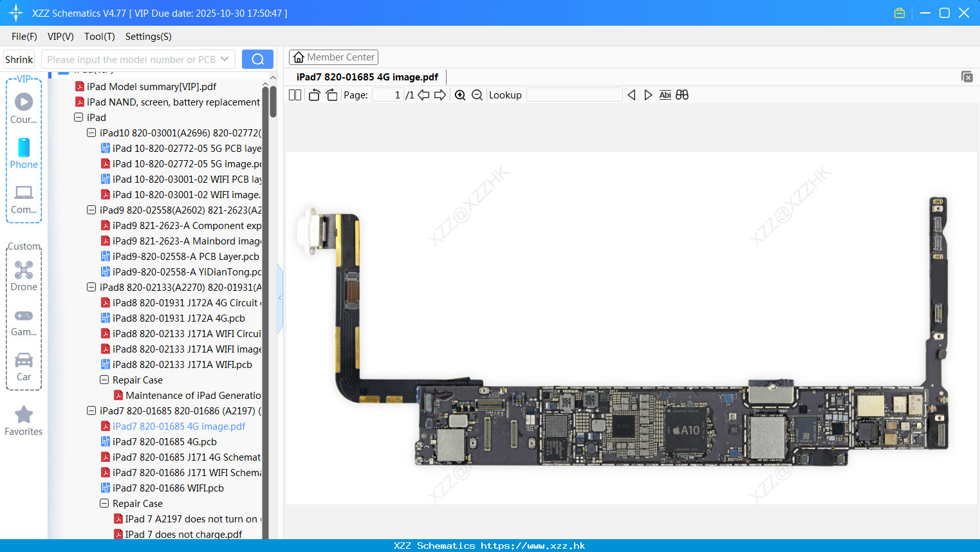Collapse the iPad8 820-02133 node
The width and height of the screenshot is (980, 552).
pyautogui.click(x=91, y=287)
